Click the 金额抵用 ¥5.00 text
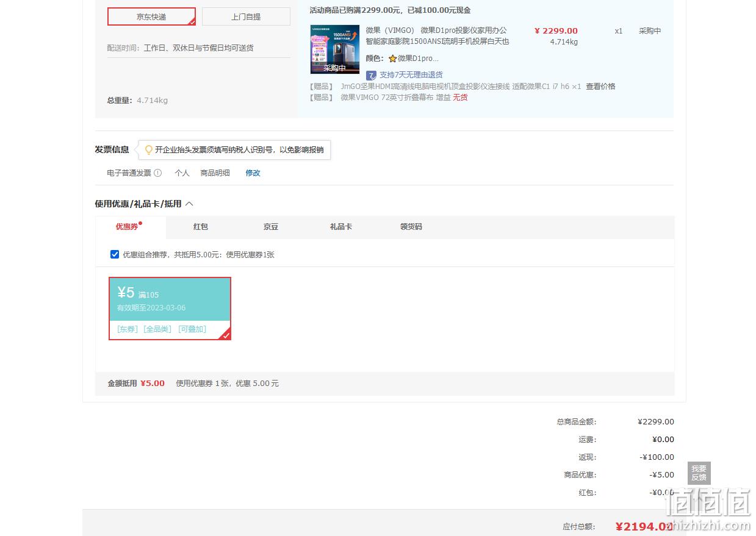The image size is (756, 536). pyautogui.click(x=136, y=384)
